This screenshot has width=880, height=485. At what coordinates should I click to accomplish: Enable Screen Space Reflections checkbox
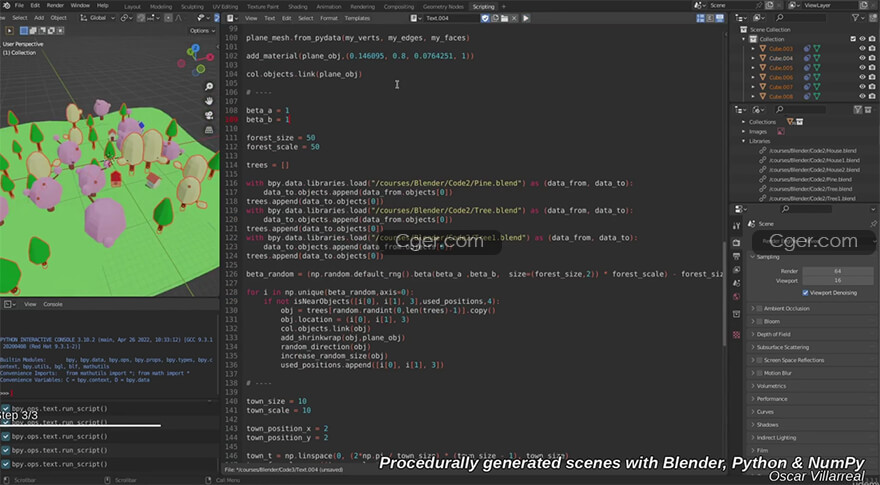(759, 360)
